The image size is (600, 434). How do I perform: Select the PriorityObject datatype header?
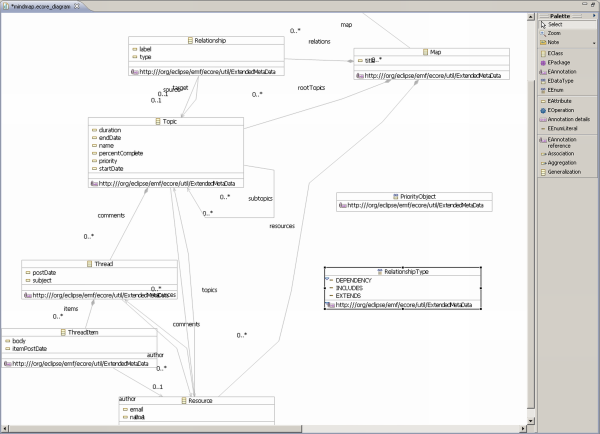point(414,196)
